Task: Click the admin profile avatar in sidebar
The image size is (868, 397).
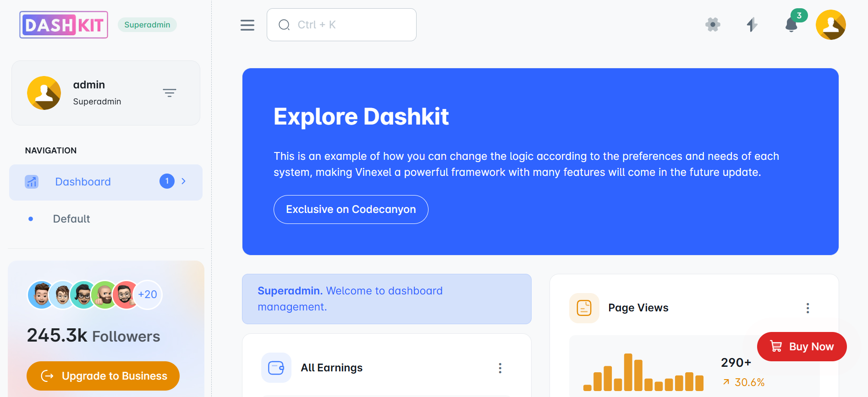Action: coord(44,93)
